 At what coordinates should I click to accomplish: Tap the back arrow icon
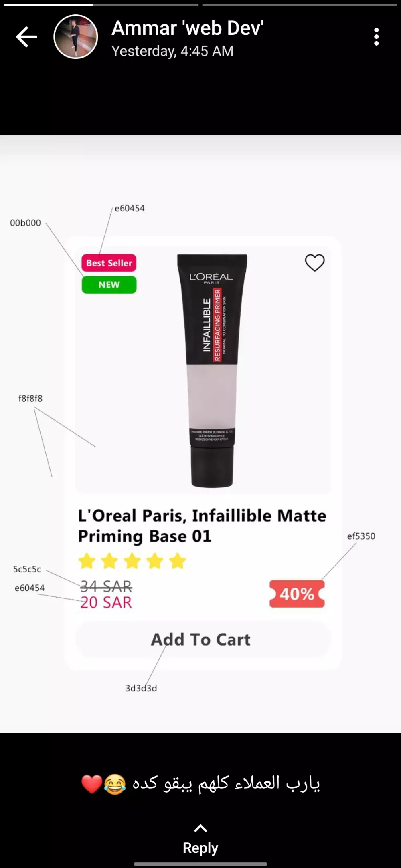coord(26,37)
